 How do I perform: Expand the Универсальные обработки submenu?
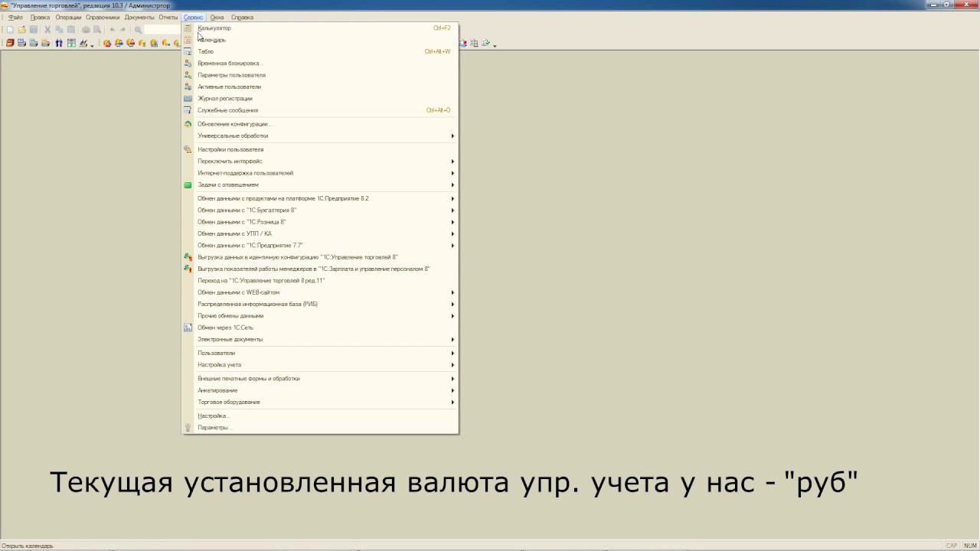click(320, 135)
